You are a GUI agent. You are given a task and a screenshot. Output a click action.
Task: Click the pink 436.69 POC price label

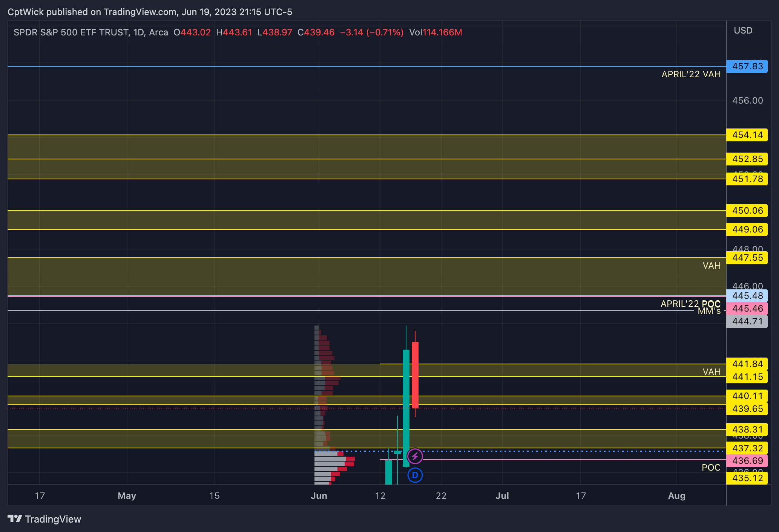(x=747, y=460)
